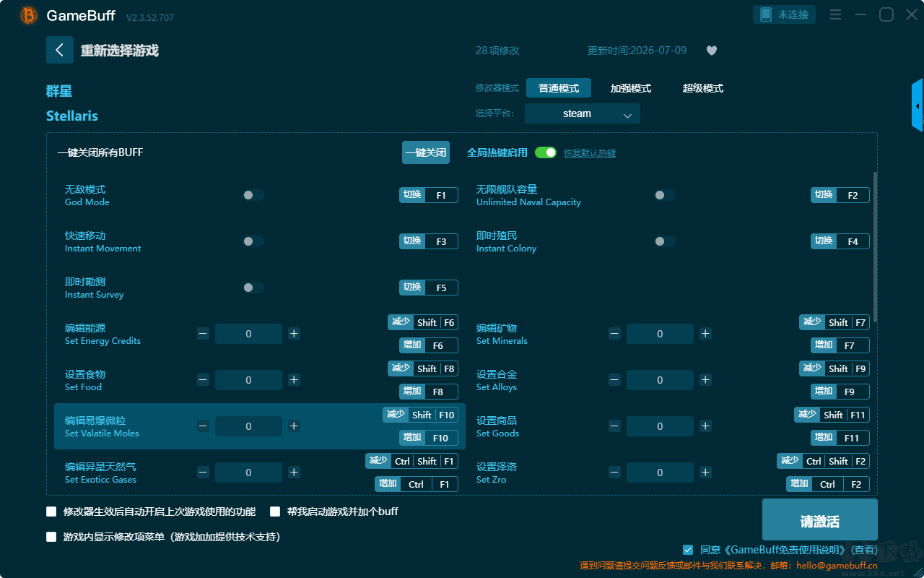Click the Set Food value input field
This screenshot has width=924, height=578.
[x=248, y=380]
